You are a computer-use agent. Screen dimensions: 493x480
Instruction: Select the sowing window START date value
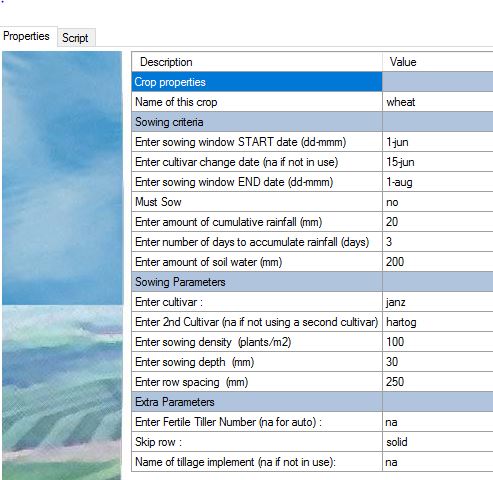(438, 142)
